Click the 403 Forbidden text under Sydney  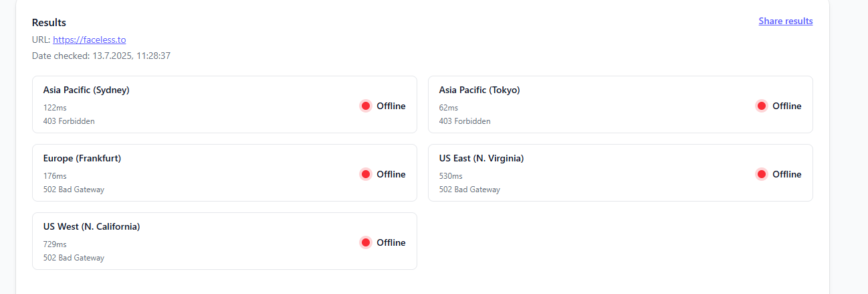69,121
